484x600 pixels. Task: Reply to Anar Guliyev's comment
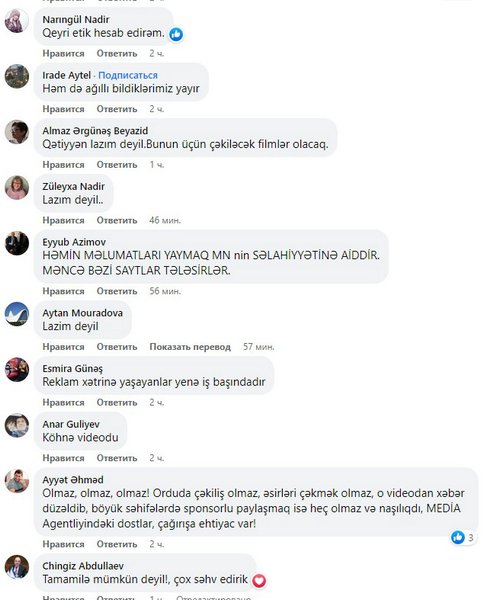click(x=117, y=458)
